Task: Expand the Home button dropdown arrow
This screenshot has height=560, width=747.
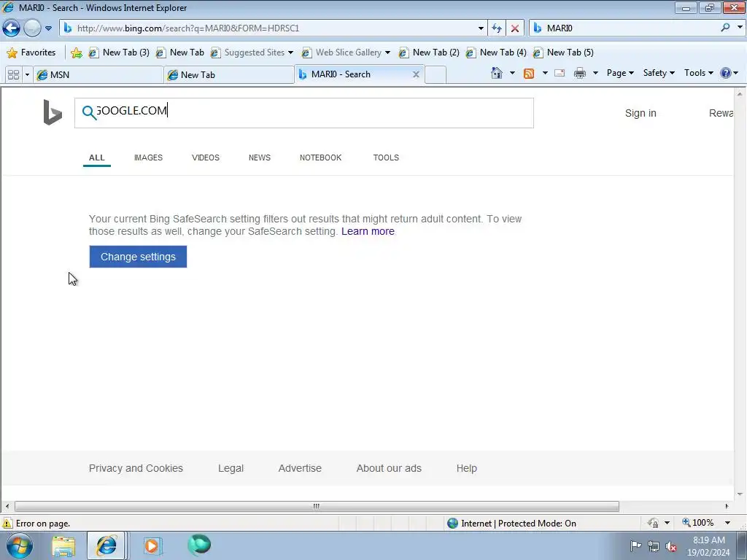Action: (512, 73)
